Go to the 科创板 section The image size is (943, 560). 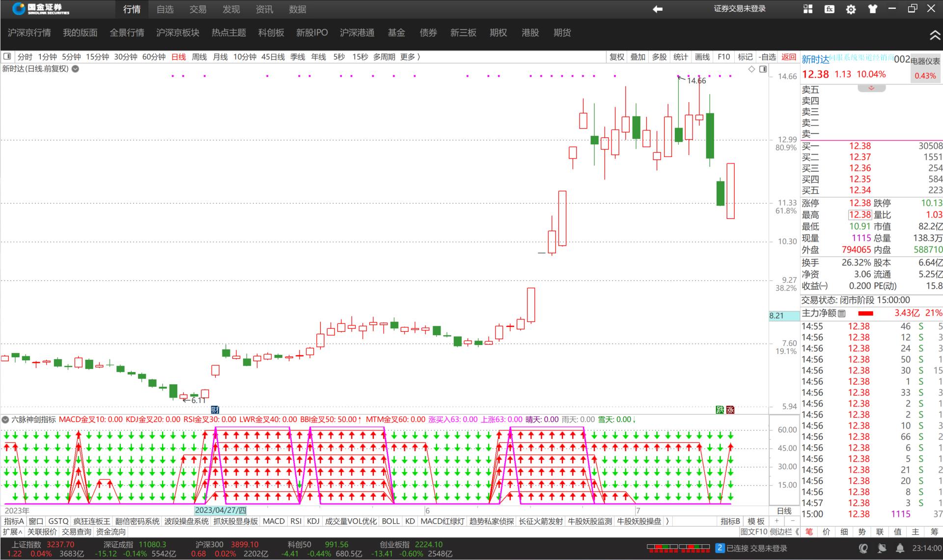pos(271,33)
